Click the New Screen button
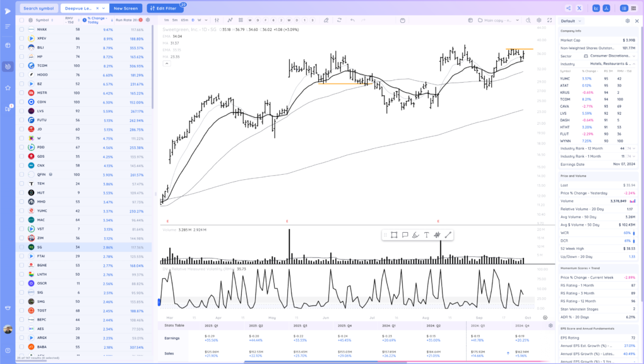The image size is (644, 364). click(x=126, y=8)
